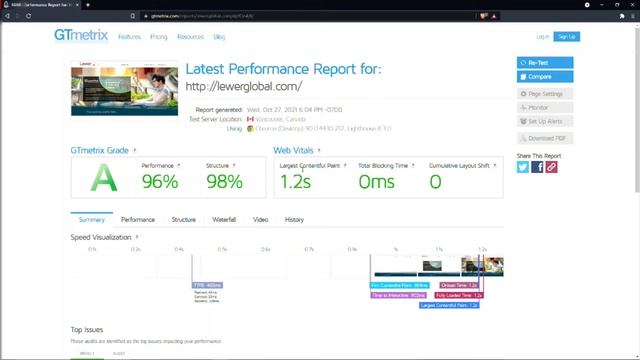The image size is (640, 360).
Task: Click Web Vitals help question mark
Action: coord(319,150)
